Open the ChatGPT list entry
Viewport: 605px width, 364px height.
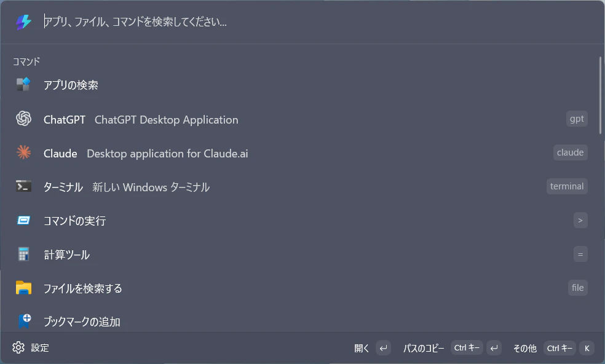click(x=299, y=119)
